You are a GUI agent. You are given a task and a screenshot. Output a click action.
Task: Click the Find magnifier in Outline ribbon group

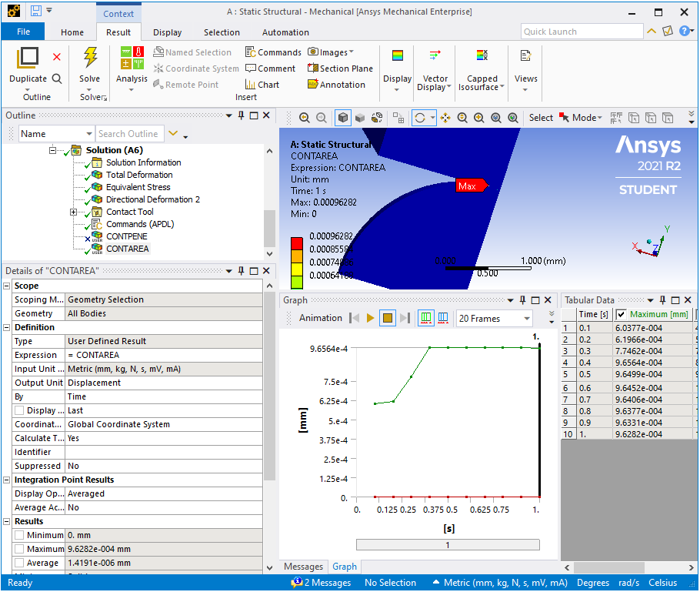[x=57, y=79]
